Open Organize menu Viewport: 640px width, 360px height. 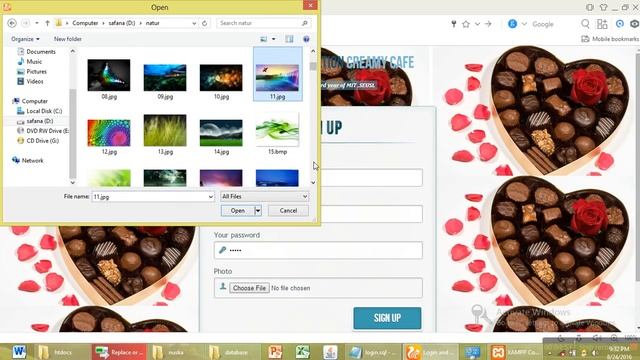25,39
